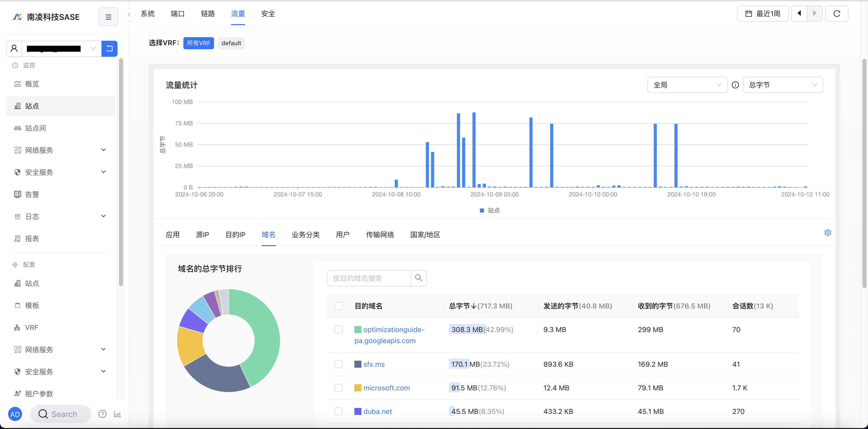This screenshot has height=429, width=868.
Task: Click the refresh icon at top right
Action: click(x=837, y=14)
